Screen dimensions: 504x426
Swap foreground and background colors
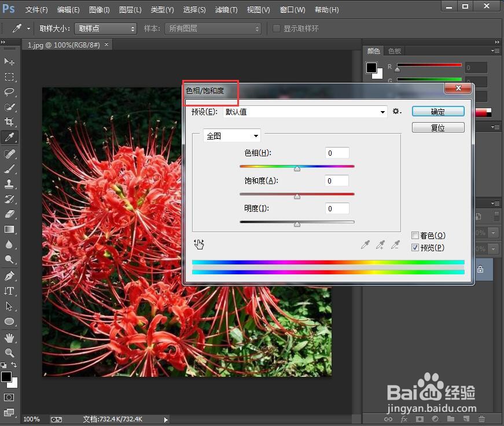(x=14, y=365)
